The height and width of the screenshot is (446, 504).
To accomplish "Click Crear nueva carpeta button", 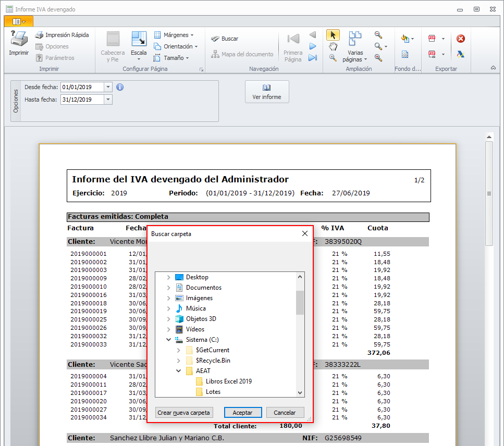I will click(x=184, y=412).
